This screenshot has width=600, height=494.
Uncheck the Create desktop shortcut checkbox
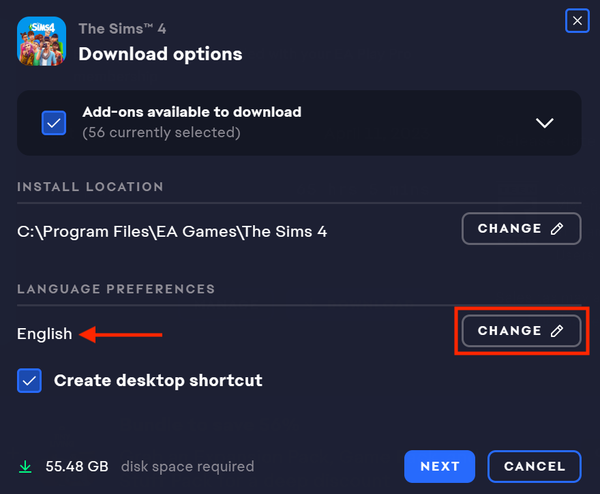(x=29, y=380)
